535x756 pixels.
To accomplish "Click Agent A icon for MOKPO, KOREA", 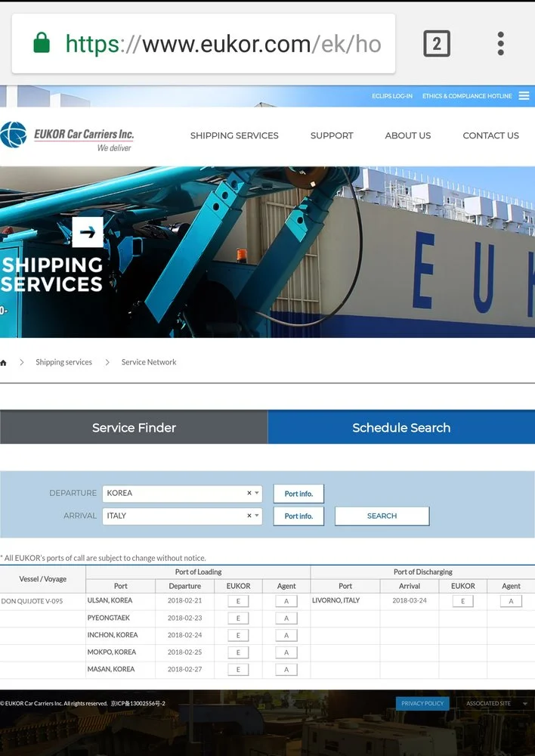I will point(286,652).
